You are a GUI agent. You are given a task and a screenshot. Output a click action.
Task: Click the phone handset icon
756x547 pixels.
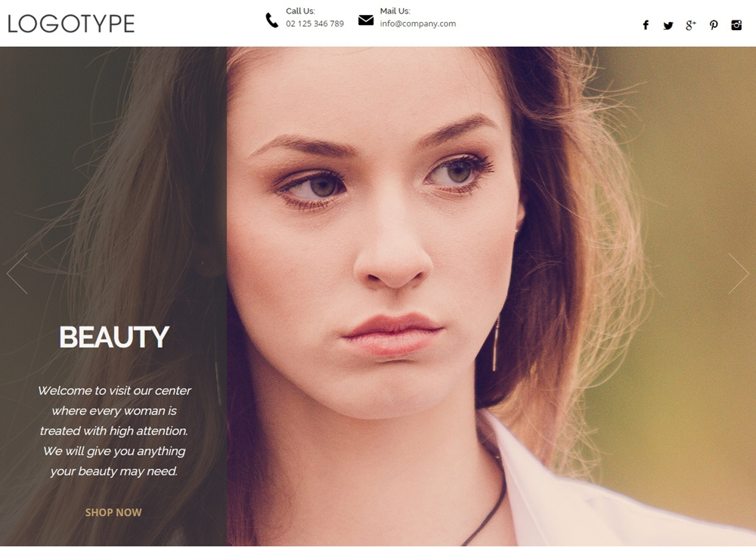pos(272,20)
